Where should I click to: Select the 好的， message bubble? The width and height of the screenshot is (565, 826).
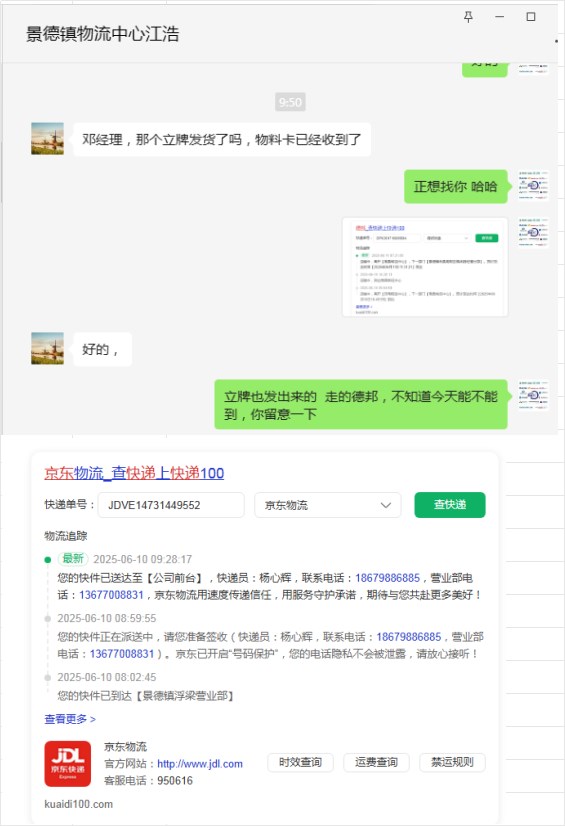102,349
